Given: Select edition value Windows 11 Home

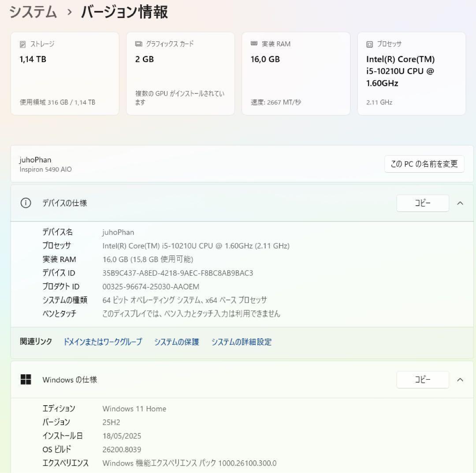Looking at the screenshot, I should [x=134, y=409].
